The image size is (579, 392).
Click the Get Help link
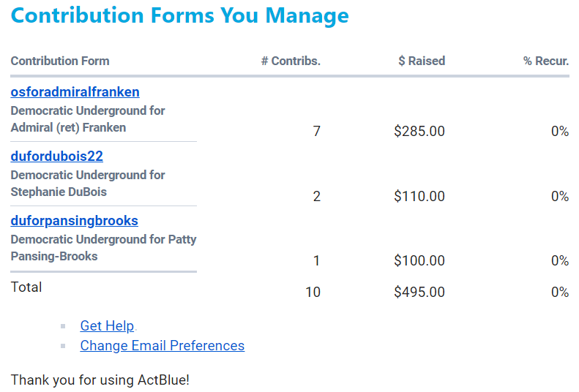click(x=107, y=326)
